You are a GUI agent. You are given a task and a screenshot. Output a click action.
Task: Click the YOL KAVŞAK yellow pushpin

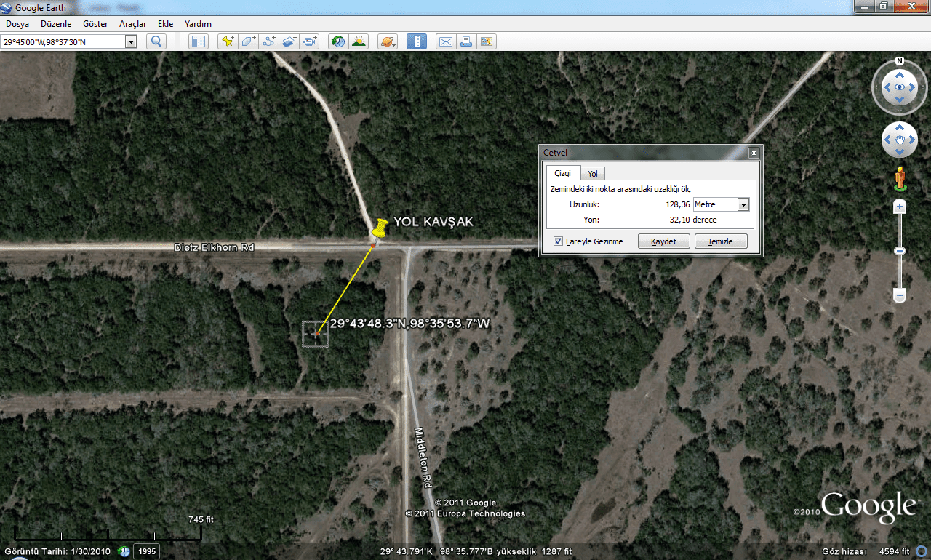click(x=379, y=228)
